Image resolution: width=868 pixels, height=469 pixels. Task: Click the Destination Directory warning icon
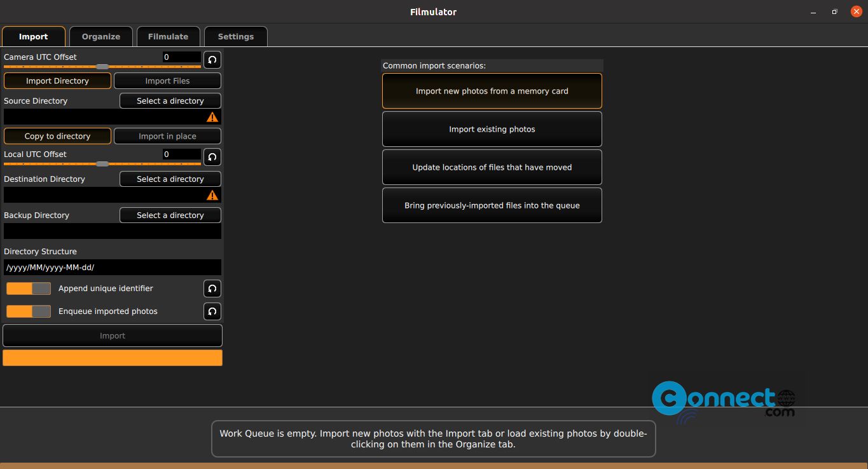click(x=212, y=195)
